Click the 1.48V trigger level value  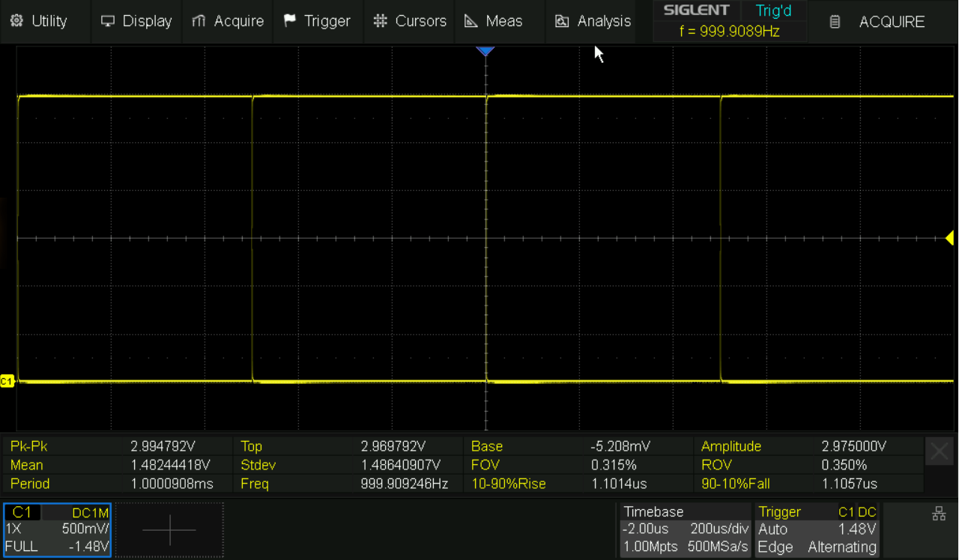858,529
